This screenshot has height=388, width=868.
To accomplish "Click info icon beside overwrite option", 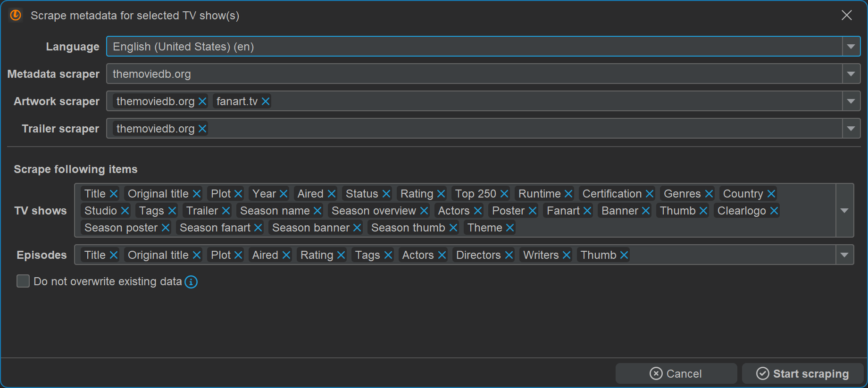I will (x=191, y=282).
